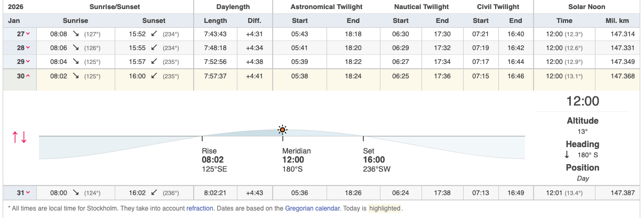Open the refraction link in the footnote
Screen dimensions: 644x218
point(200,208)
